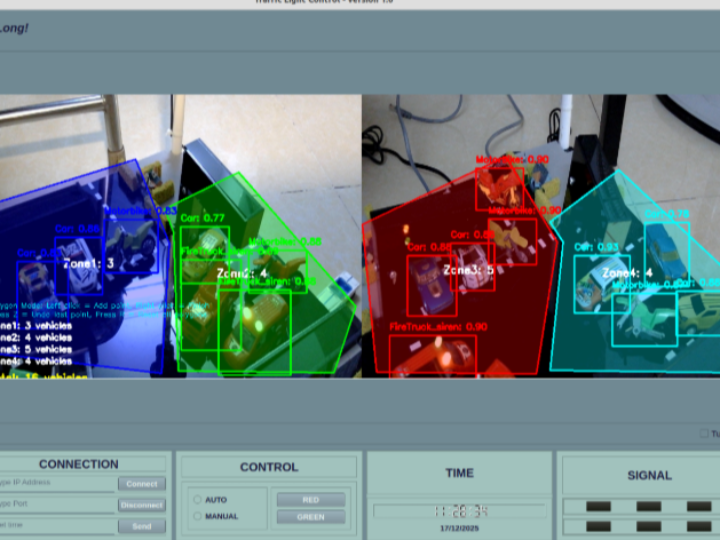The height and width of the screenshot is (540, 720).
Task: Click the Zone4 label in the cyan zone
Action: (627, 273)
